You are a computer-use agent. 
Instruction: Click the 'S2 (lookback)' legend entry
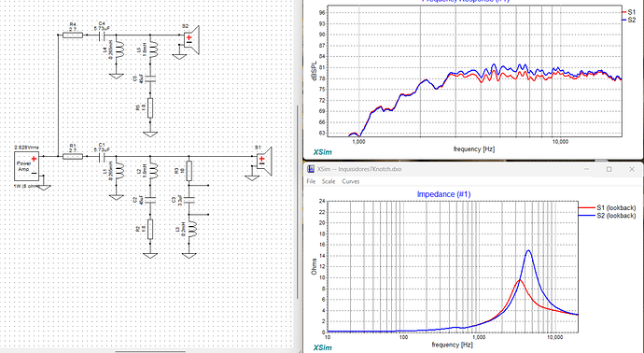(x=607, y=216)
